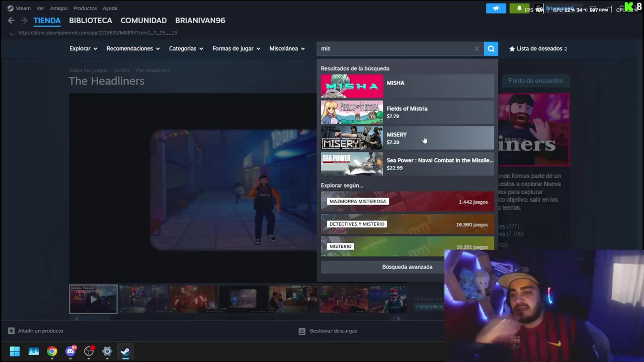The height and width of the screenshot is (362, 644).
Task: Click the Búsqueda avanzada button
Action: tap(408, 267)
